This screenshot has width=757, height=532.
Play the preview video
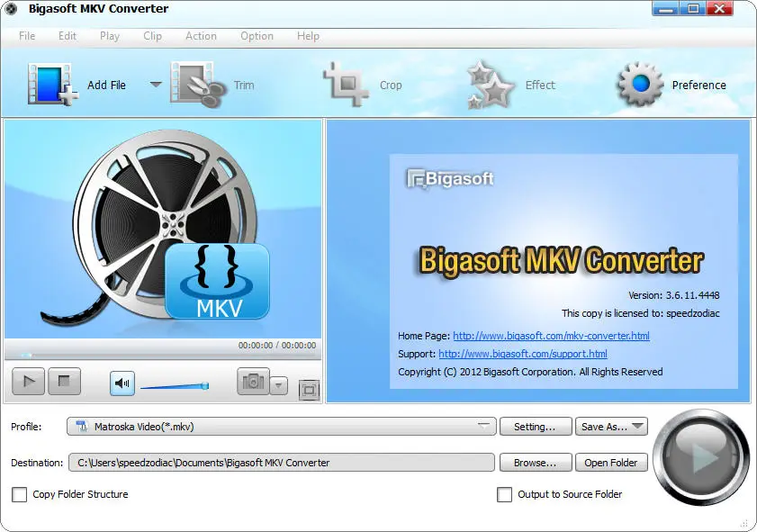pos(29,382)
